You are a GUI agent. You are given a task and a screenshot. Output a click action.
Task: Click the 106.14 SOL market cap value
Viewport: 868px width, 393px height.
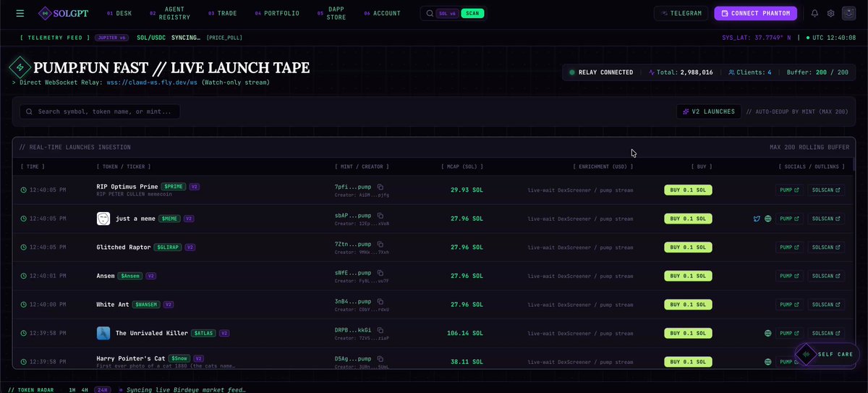pyautogui.click(x=465, y=334)
